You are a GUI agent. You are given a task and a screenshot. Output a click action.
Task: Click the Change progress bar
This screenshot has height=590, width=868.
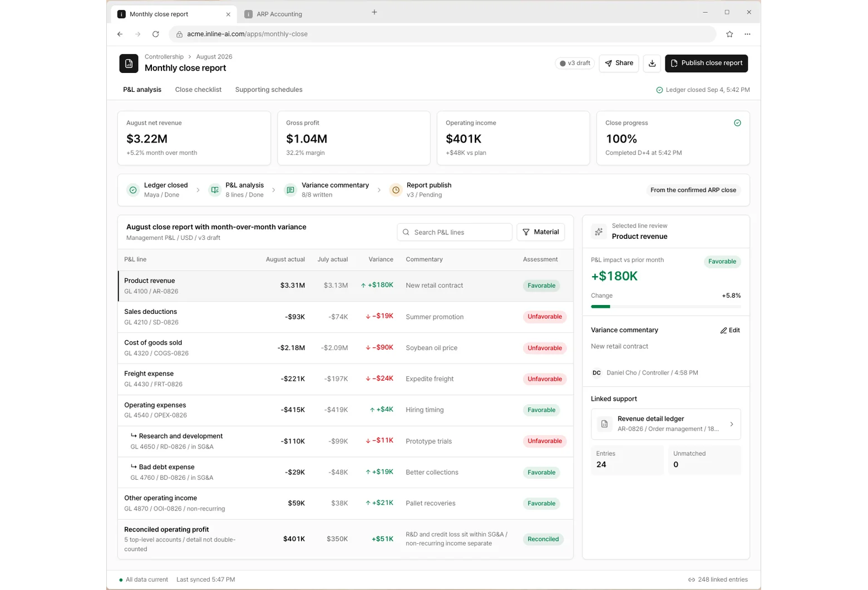[x=665, y=307]
